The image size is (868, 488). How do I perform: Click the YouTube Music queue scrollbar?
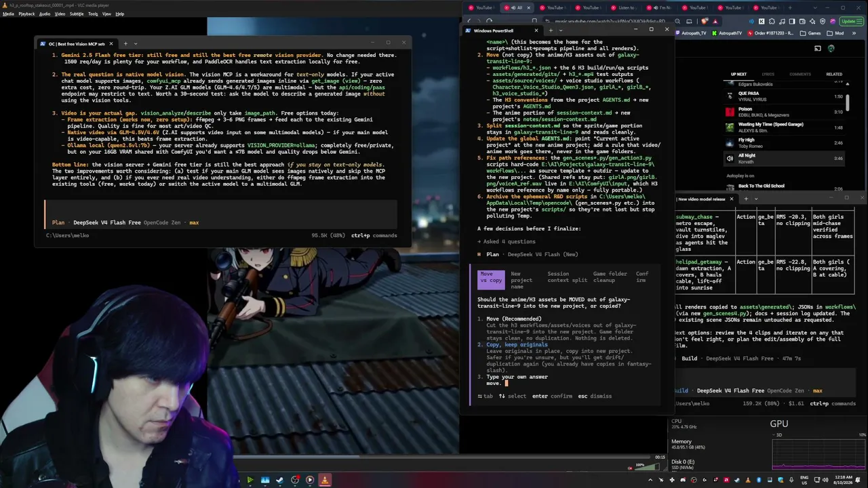(x=847, y=103)
